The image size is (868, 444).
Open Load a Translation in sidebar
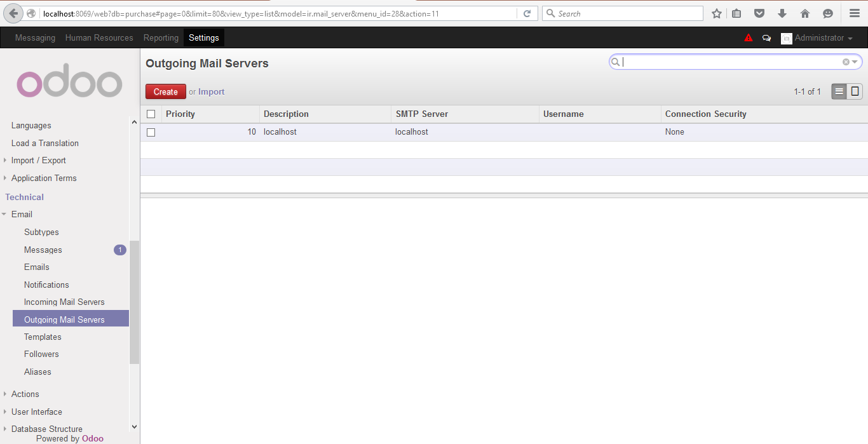[45, 144]
